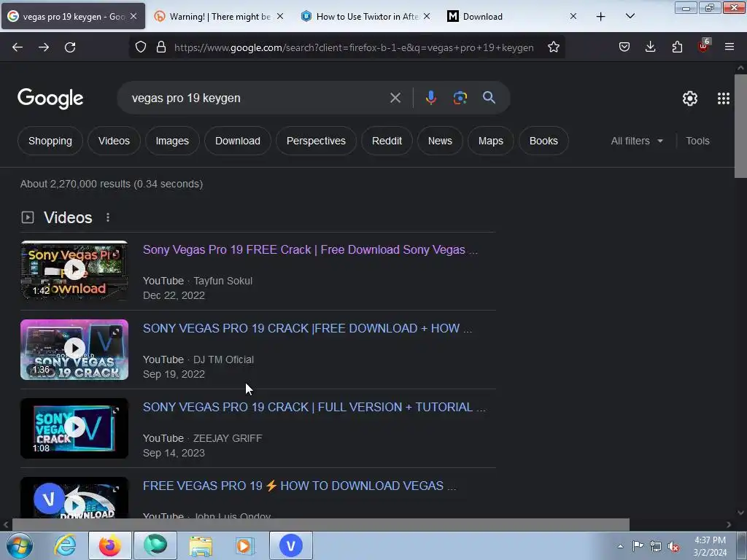Open the muted volume tray icon
This screenshot has width=747, height=560.
pyautogui.click(x=673, y=547)
